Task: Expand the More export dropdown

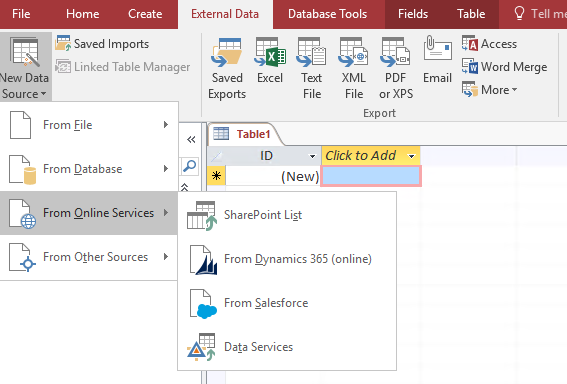Action: 490,89
